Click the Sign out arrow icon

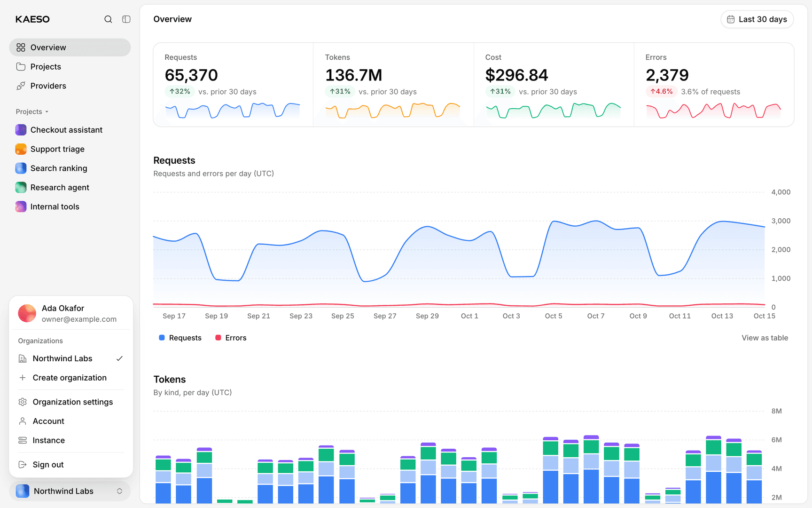point(23,465)
